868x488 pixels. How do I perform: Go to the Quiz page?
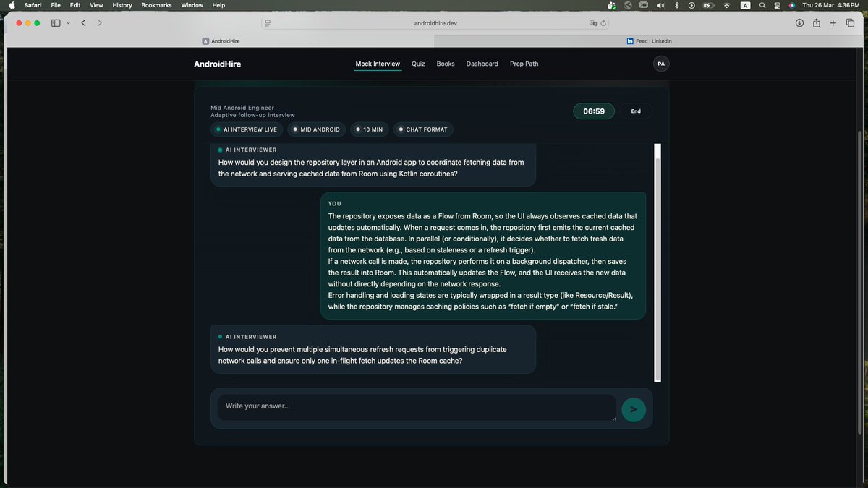click(418, 64)
